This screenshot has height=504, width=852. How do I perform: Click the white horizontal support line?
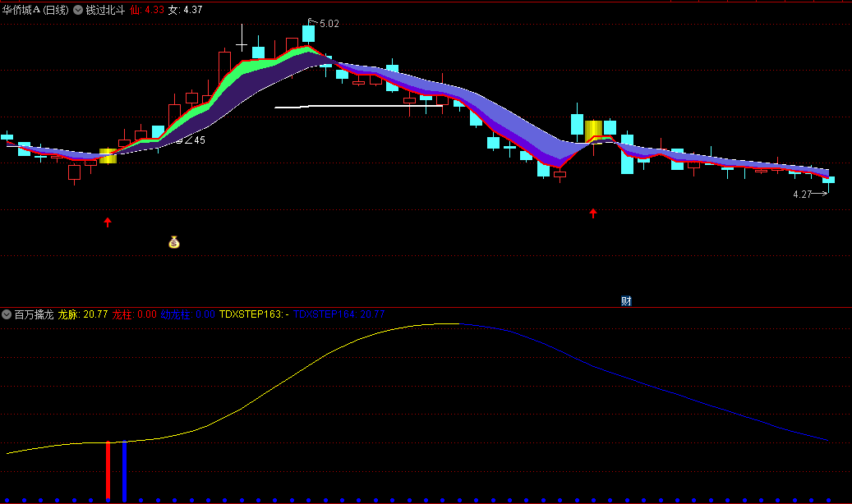tap(358, 107)
